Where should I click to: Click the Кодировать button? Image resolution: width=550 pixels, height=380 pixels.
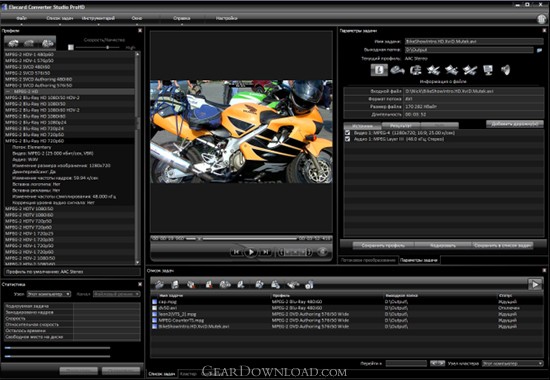pyautogui.click(x=443, y=245)
